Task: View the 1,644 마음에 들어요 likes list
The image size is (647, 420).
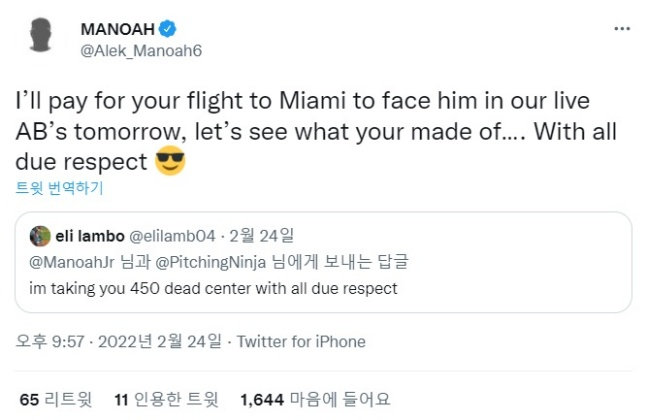Action: pos(315,400)
